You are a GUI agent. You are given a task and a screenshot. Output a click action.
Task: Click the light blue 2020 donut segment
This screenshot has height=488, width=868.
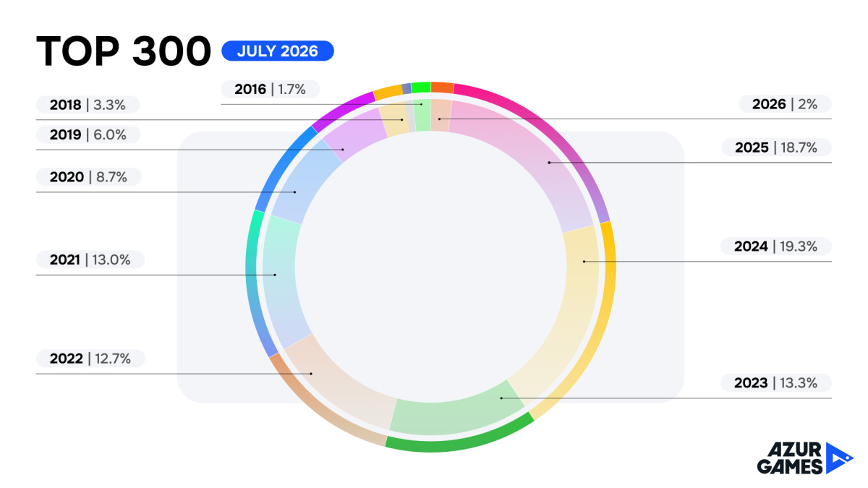coord(304,184)
